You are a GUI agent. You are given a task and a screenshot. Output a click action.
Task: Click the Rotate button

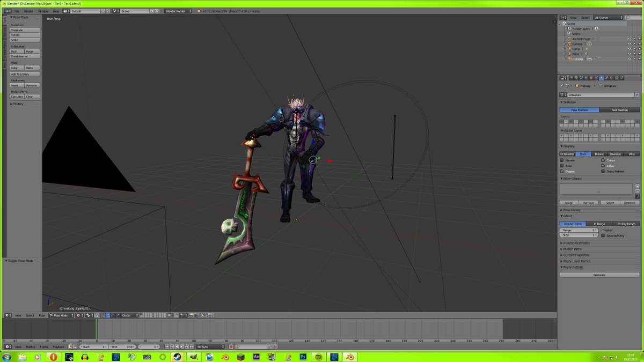[x=25, y=35]
